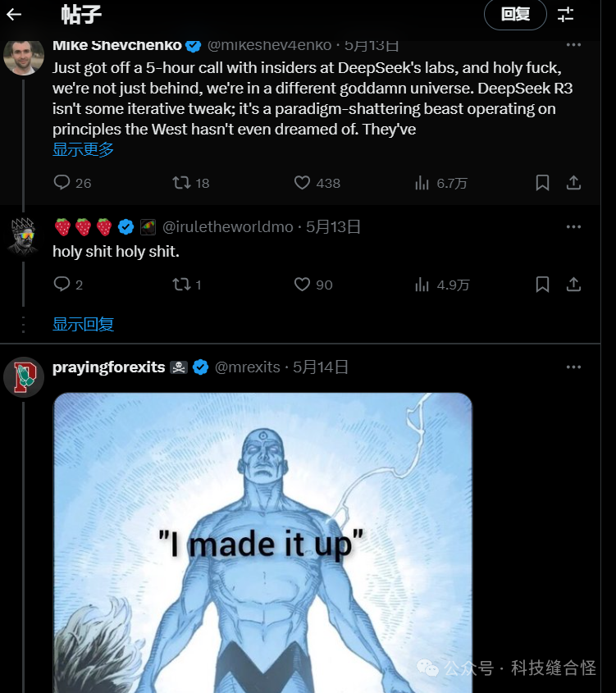Screen dimensions: 616x693
Task: Open more options on prayingforexits post
Action: pyautogui.click(x=574, y=367)
